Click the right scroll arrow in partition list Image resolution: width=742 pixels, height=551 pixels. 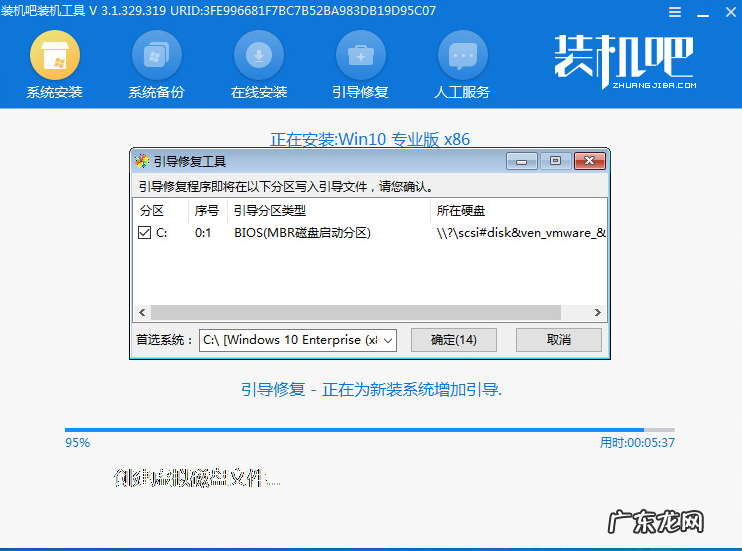pyautogui.click(x=598, y=312)
